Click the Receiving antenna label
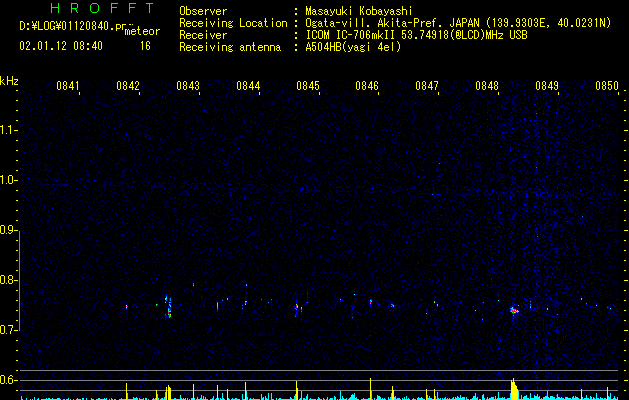The image size is (629, 400). (230, 47)
